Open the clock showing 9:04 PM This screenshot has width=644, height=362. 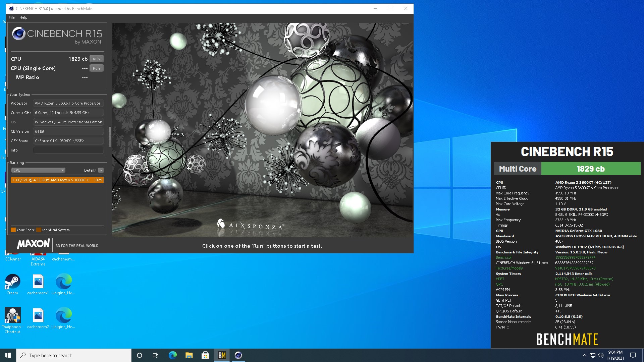(615, 355)
